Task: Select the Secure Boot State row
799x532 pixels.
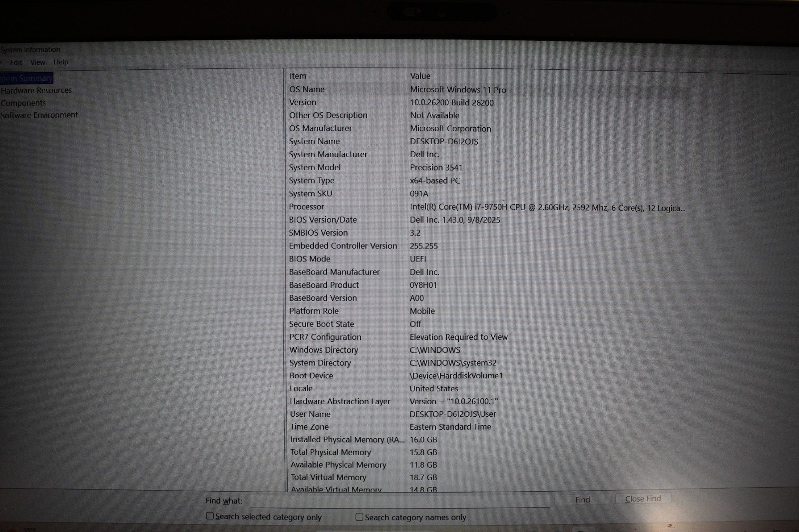Action: pyautogui.click(x=487, y=324)
